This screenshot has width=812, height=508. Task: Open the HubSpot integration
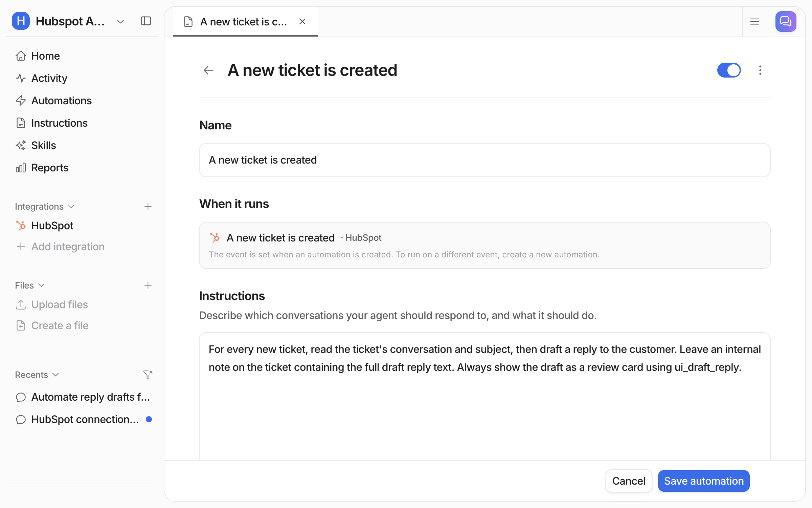pyautogui.click(x=82, y=226)
